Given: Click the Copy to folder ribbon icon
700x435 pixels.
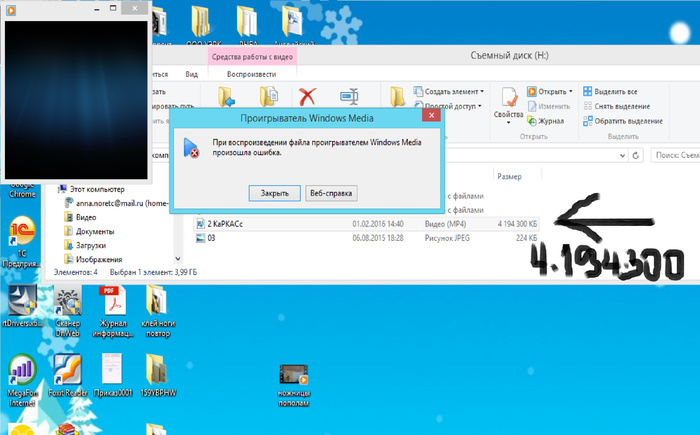Looking at the screenshot, I should (269, 96).
